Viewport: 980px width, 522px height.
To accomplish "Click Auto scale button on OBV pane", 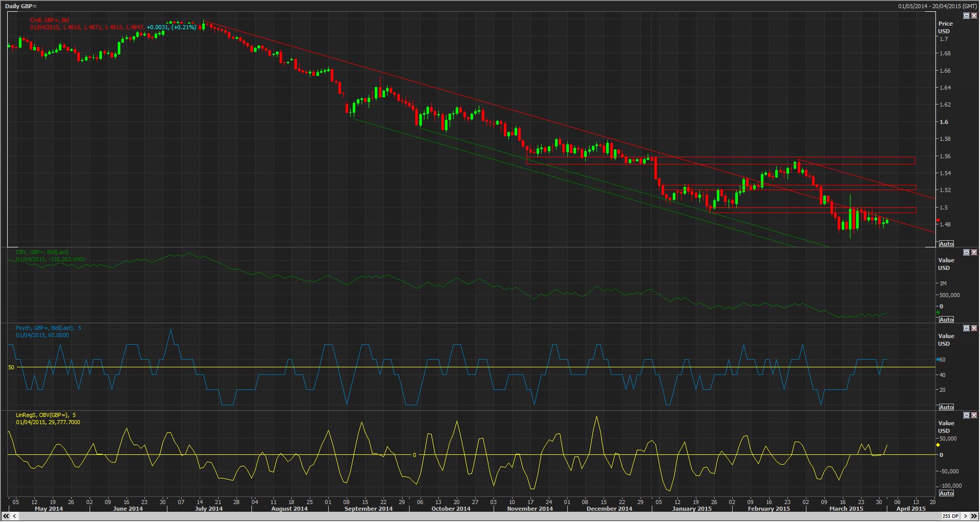I will coord(946,319).
